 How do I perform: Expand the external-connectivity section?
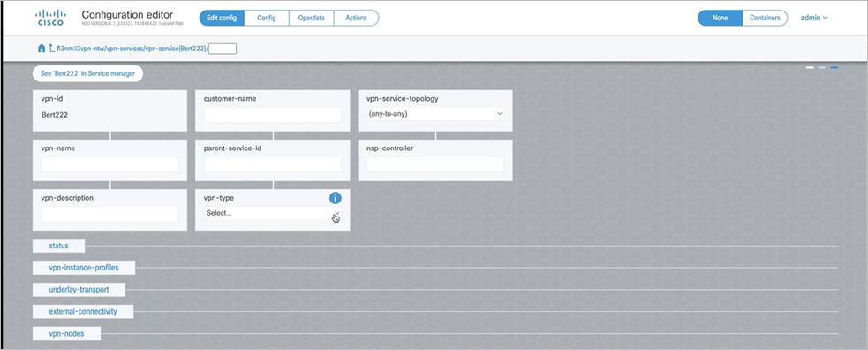tap(83, 312)
